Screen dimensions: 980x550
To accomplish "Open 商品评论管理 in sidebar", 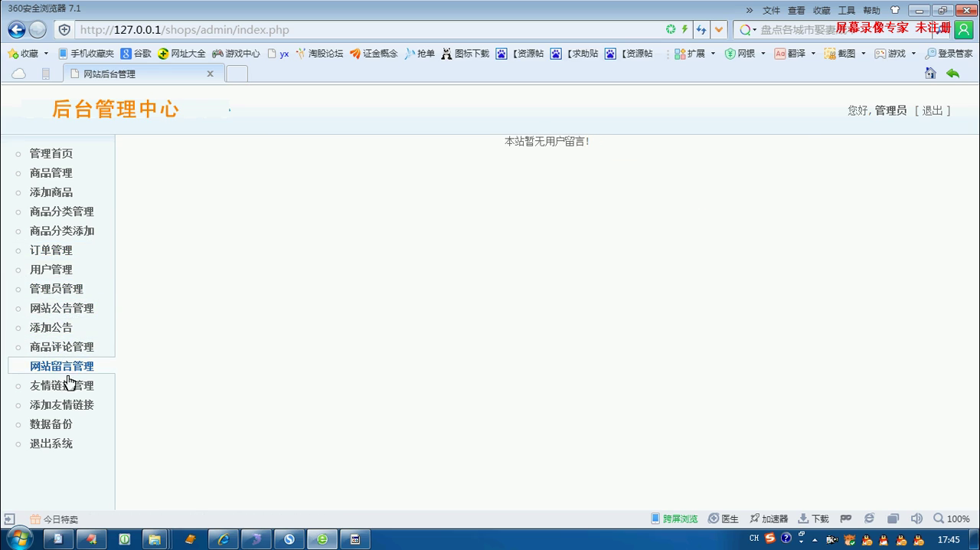I will pyautogui.click(x=62, y=347).
